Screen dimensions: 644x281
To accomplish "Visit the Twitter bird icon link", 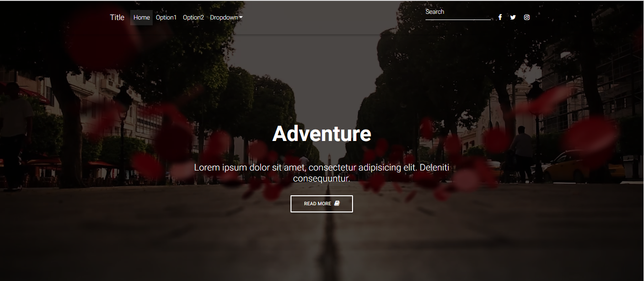I will [x=513, y=17].
